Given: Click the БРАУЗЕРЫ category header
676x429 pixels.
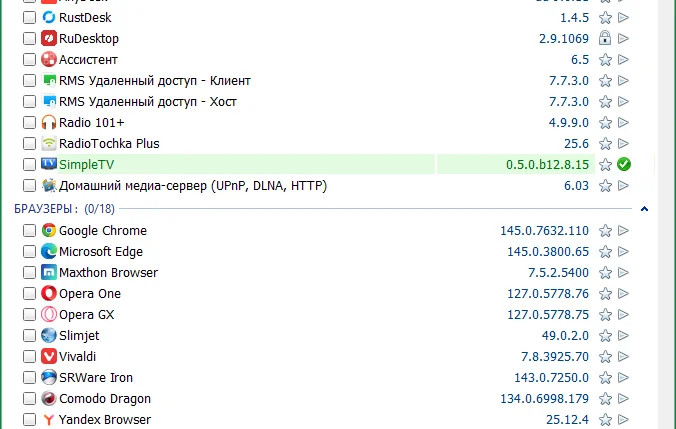Looking at the screenshot, I should [x=45, y=209].
